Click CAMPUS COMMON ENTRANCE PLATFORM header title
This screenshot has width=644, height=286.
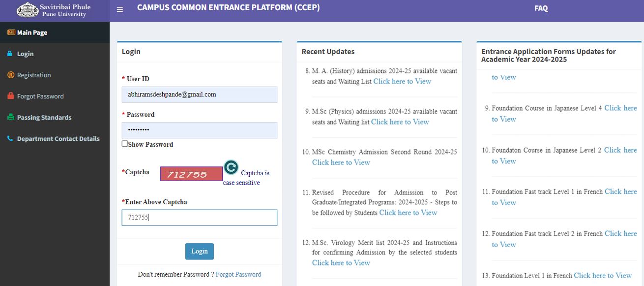(x=229, y=7)
